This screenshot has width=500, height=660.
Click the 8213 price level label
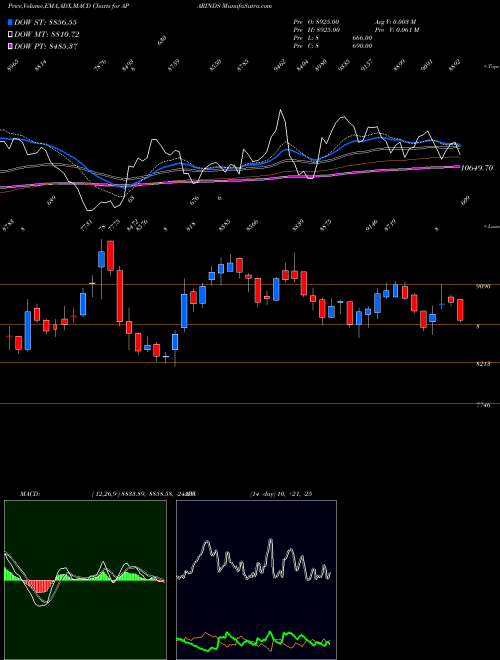tap(483, 364)
